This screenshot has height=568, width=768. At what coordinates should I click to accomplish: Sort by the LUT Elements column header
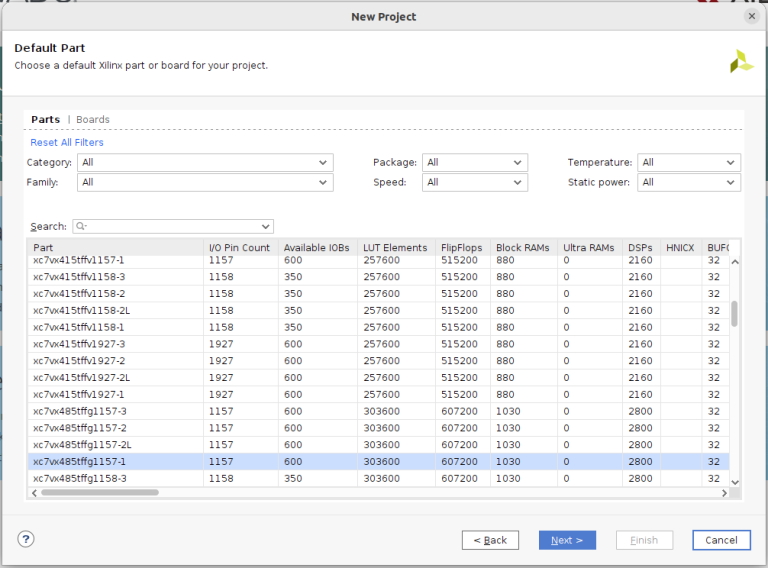coord(395,248)
